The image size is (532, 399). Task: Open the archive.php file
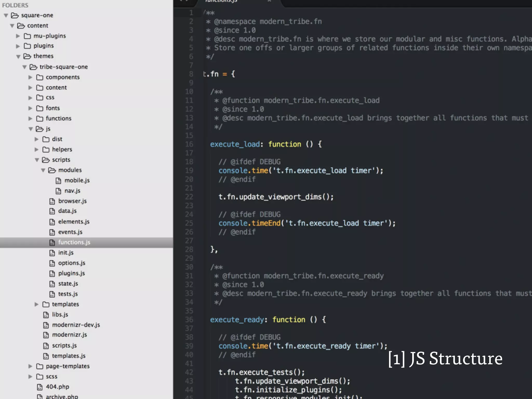coord(62,396)
